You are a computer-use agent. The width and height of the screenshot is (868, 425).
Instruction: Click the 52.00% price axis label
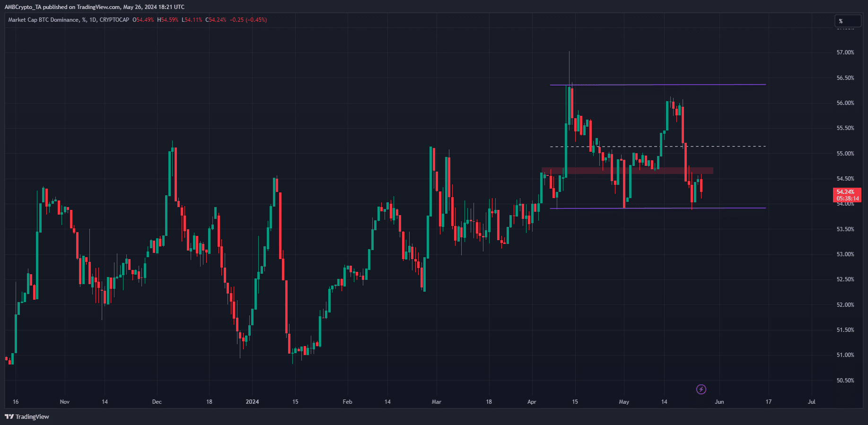[x=845, y=305]
